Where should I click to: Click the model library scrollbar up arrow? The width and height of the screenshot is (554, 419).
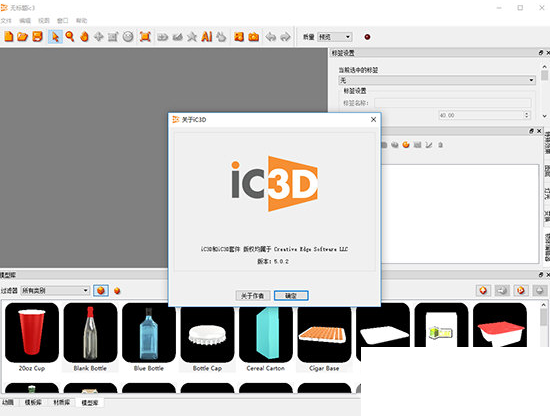click(544, 305)
